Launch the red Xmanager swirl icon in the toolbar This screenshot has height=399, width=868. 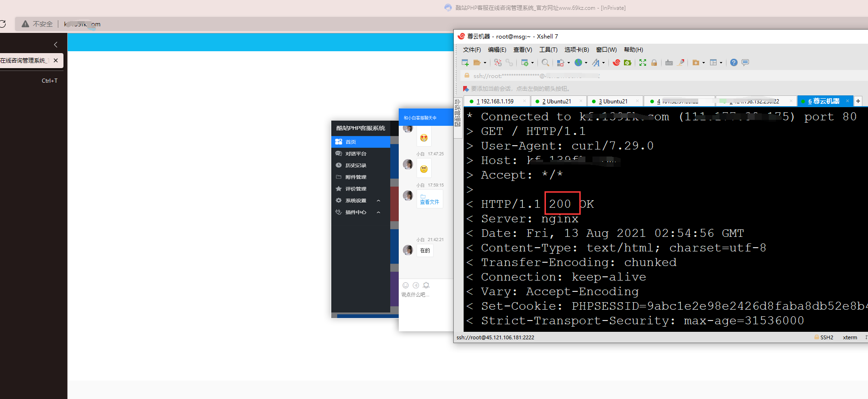[616, 63]
